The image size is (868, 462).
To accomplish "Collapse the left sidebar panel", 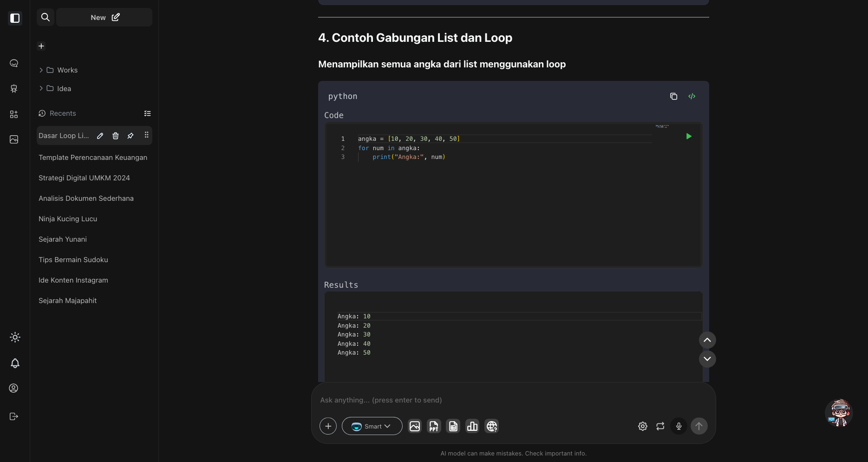I will [15, 18].
